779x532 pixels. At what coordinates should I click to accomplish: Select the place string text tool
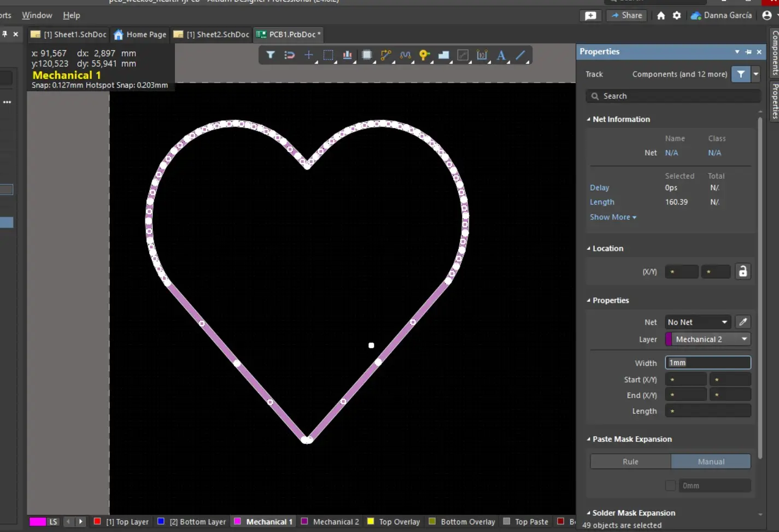click(x=501, y=55)
